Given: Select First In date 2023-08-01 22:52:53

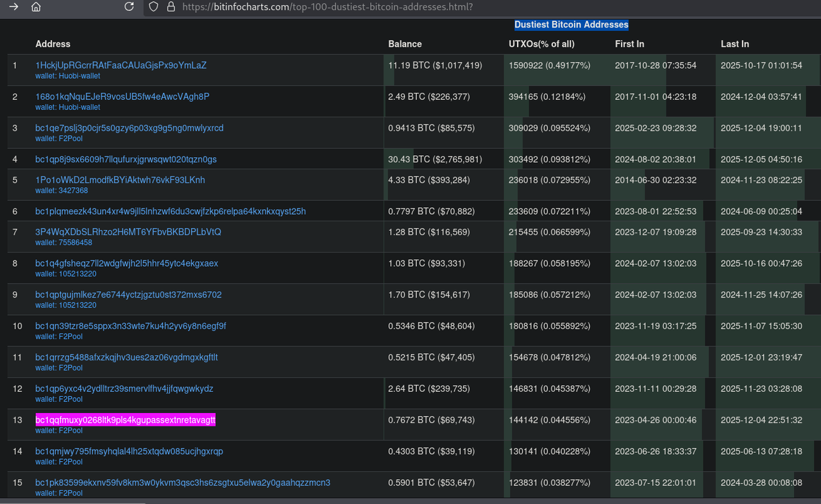Looking at the screenshot, I should (x=656, y=212).
